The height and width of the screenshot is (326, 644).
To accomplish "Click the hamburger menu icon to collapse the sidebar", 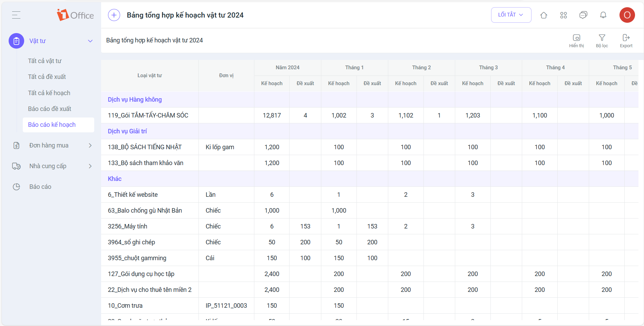I will 16,15.
